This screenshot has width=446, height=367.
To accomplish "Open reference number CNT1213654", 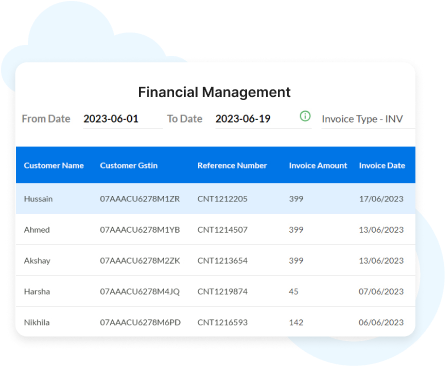I will point(222,261).
